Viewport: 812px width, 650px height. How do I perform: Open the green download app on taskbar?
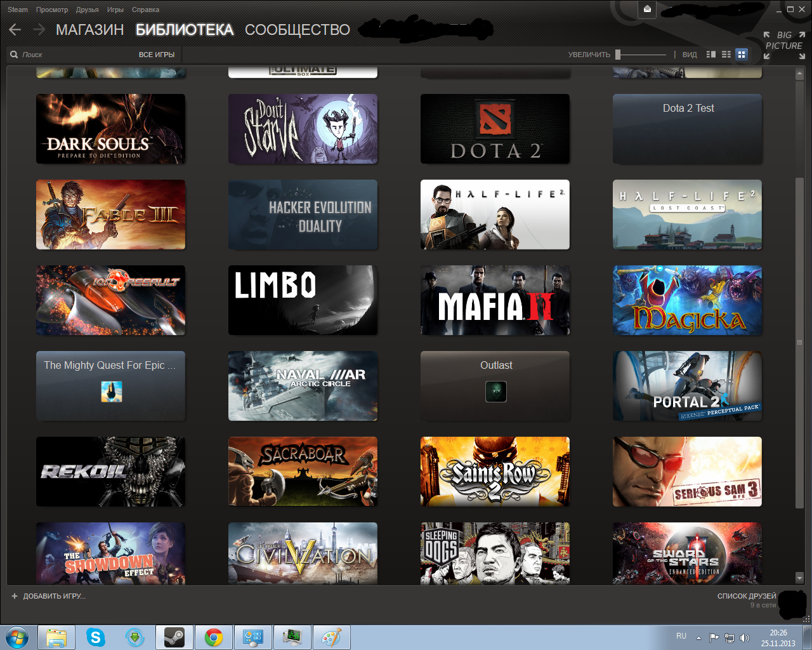coord(135,637)
